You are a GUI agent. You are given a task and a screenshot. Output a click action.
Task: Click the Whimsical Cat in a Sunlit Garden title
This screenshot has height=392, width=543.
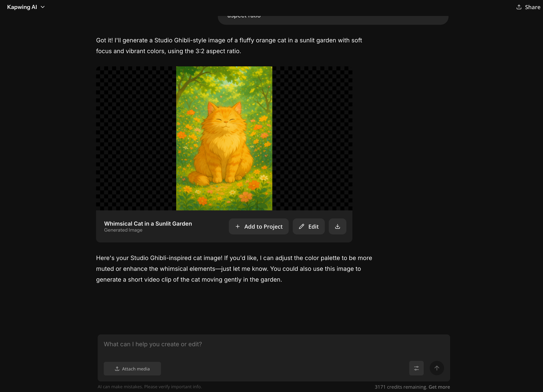tap(148, 224)
